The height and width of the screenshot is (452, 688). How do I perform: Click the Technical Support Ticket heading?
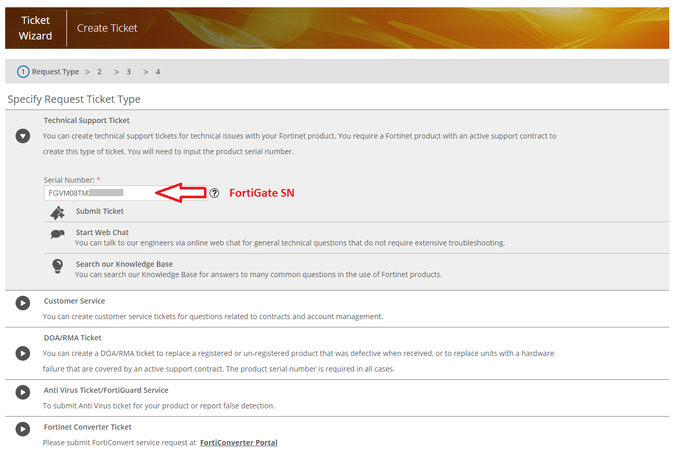tap(86, 120)
